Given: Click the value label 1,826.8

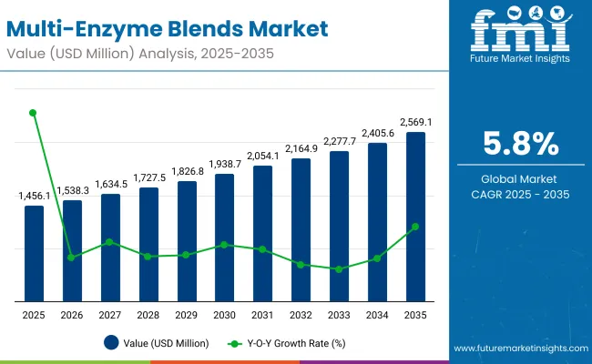Looking at the screenshot, I should click(x=188, y=171).
